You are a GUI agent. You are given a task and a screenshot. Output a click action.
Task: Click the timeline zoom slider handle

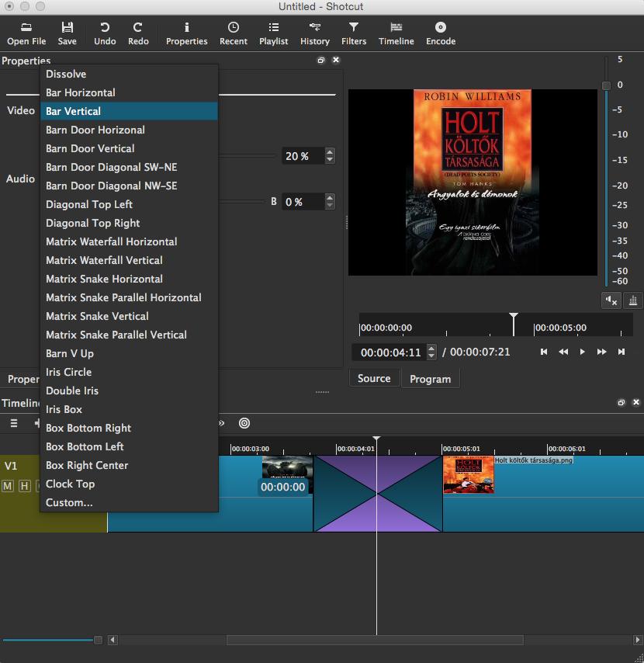pos(98,640)
